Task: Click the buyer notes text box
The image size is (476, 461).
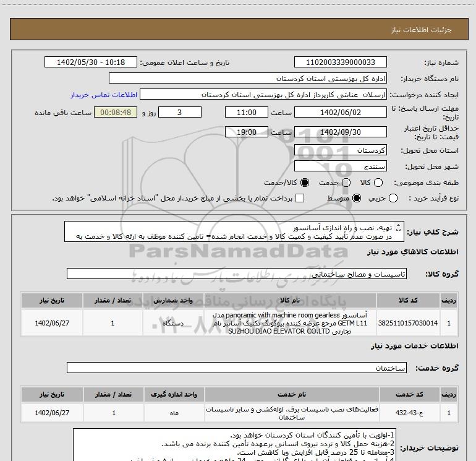Action: pos(235,445)
